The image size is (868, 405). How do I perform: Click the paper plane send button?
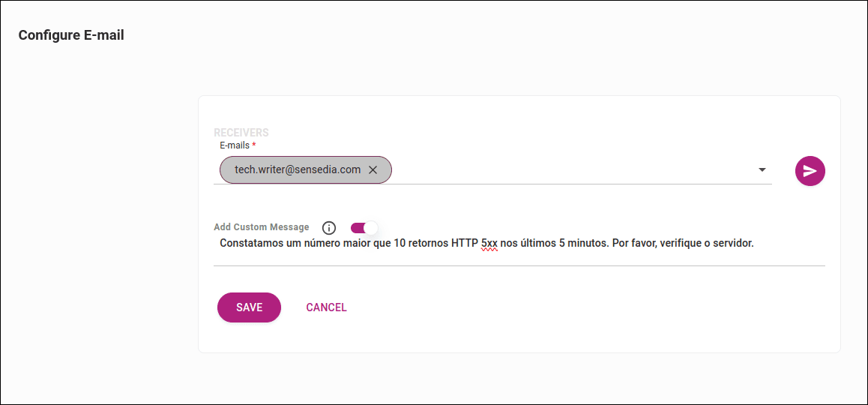pos(810,171)
